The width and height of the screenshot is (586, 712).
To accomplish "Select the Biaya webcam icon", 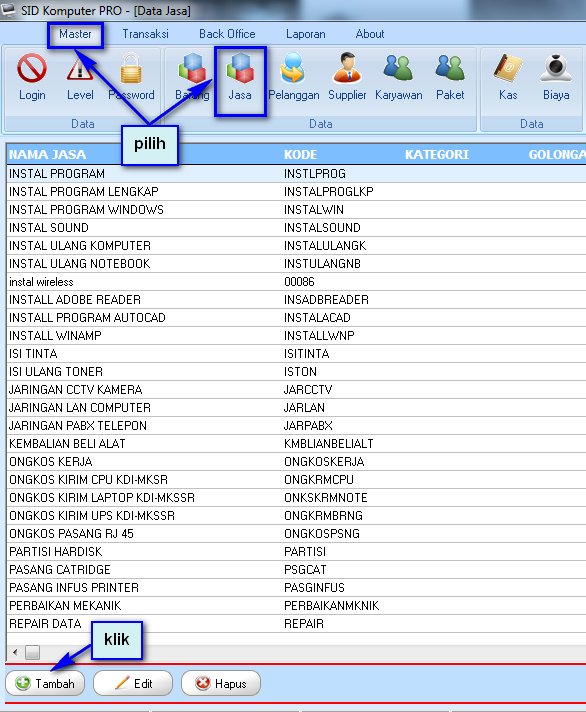I will click(x=556, y=77).
